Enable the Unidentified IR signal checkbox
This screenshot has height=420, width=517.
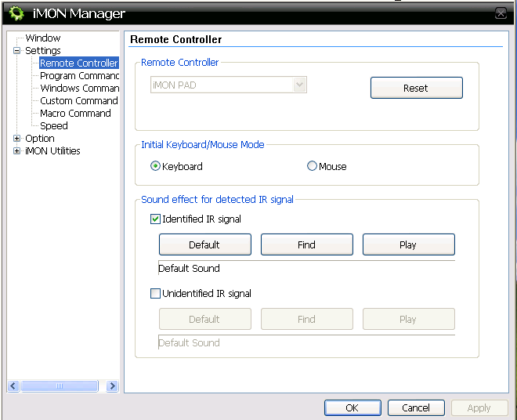(x=155, y=293)
